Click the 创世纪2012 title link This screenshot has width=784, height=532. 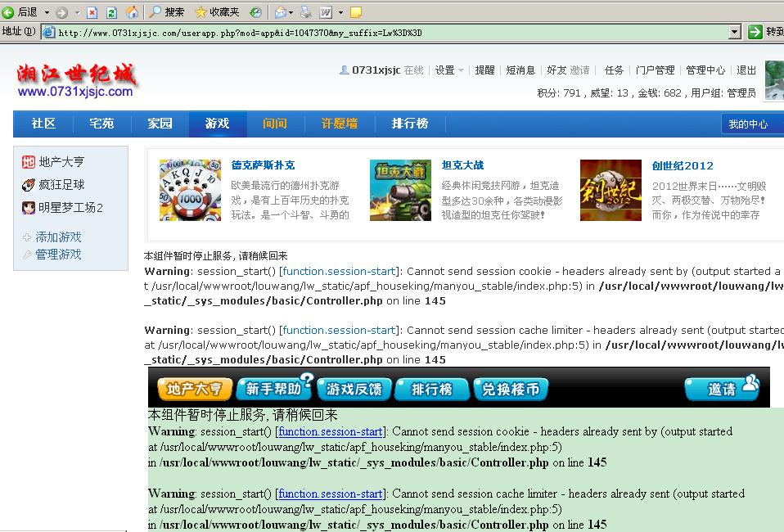pos(683,166)
